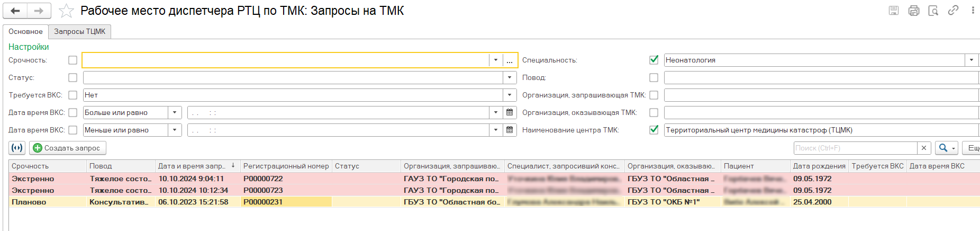Toggle the Требуется ВКС checkbox
Viewport: 980px width, 231px height.
point(73,95)
